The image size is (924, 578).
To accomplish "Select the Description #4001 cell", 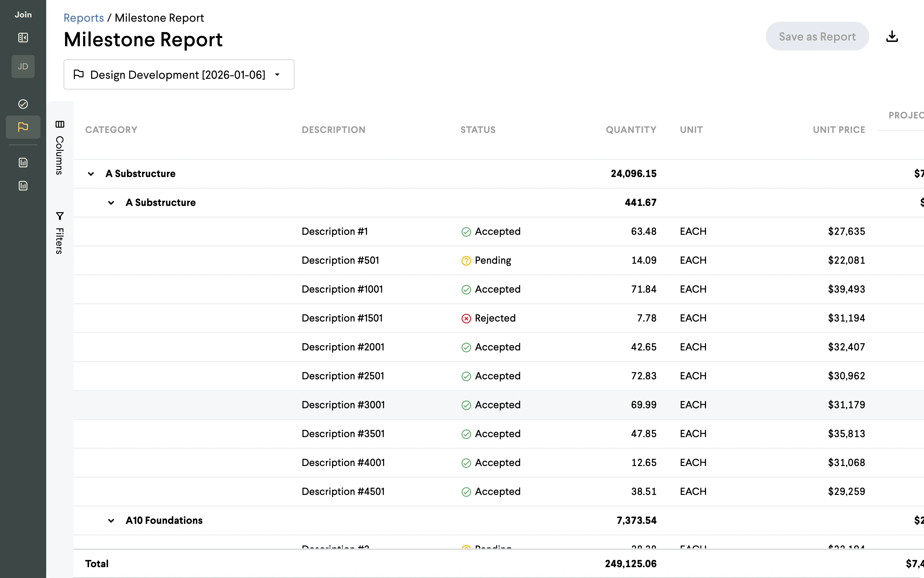I will pyautogui.click(x=343, y=463).
